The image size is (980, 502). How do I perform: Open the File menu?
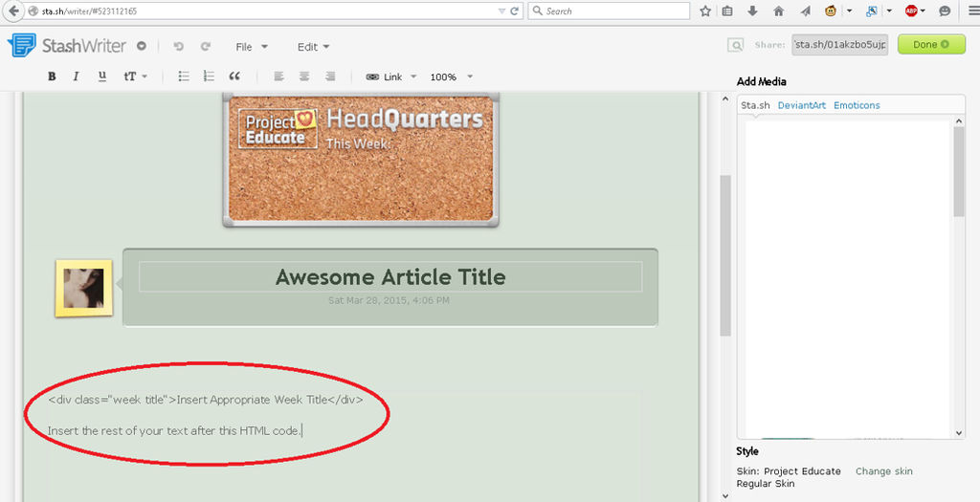[252, 47]
